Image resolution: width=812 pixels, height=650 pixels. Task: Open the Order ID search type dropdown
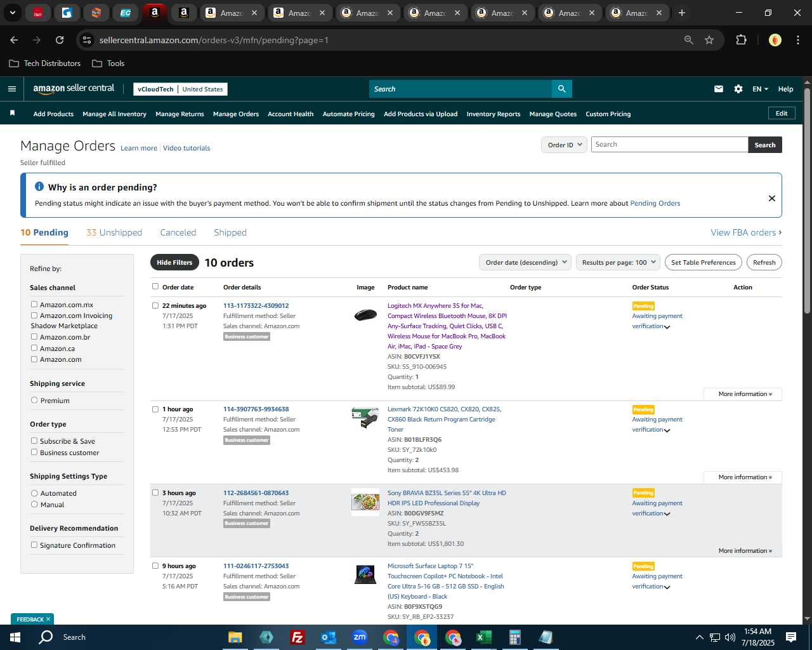[564, 145]
